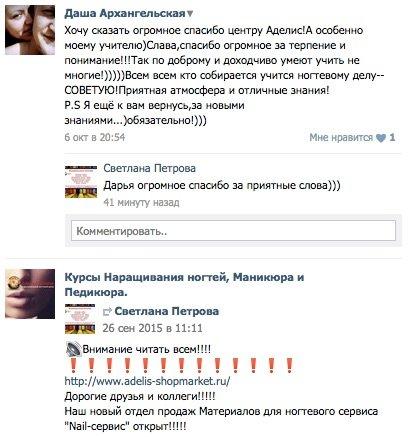Open Светлана Петрова's avatar in the repost
The image size is (409, 437).
tap(80, 319)
